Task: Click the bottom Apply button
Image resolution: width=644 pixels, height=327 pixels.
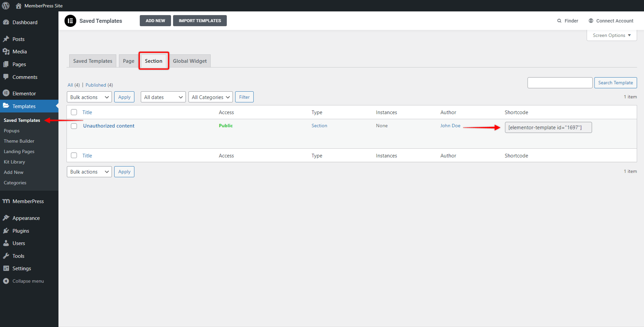Action: [124, 172]
